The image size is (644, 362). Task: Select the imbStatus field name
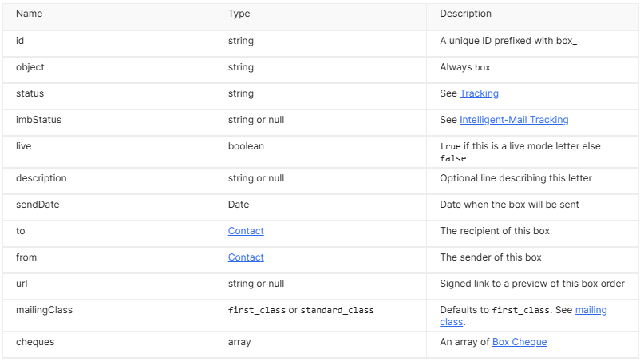pyautogui.click(x=38, y=120)
